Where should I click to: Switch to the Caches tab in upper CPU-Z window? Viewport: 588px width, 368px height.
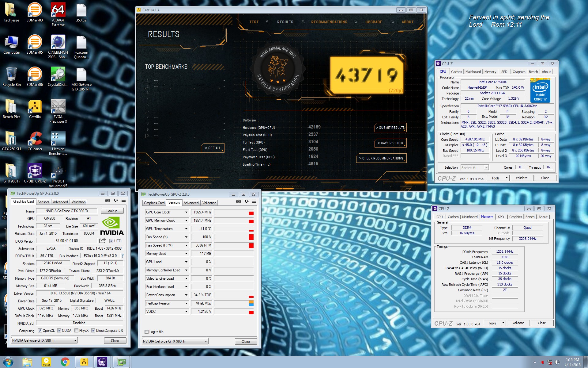pyautogui.click(x=456, y=72)
